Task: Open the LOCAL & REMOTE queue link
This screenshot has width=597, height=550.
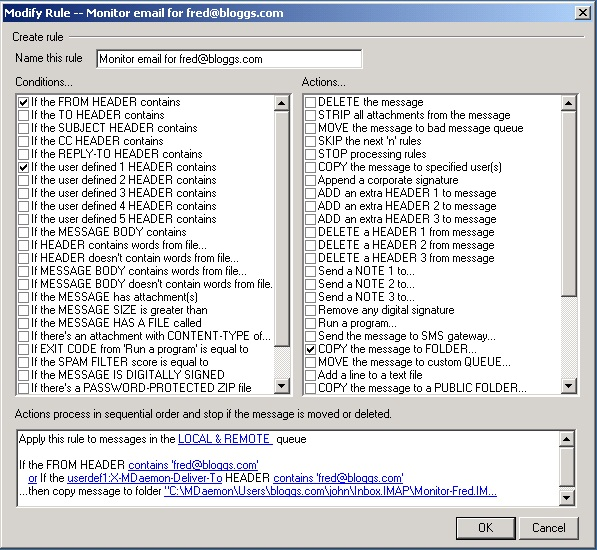Action: coord(225,439)
